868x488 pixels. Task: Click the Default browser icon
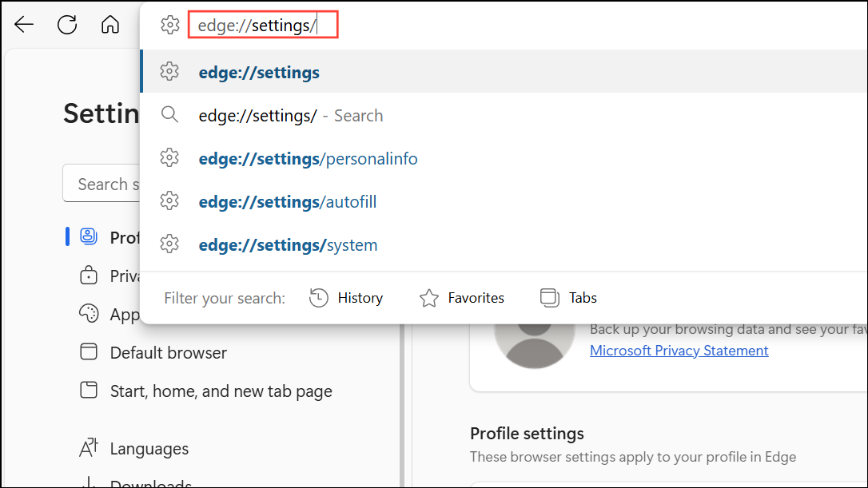click(89, 351)
